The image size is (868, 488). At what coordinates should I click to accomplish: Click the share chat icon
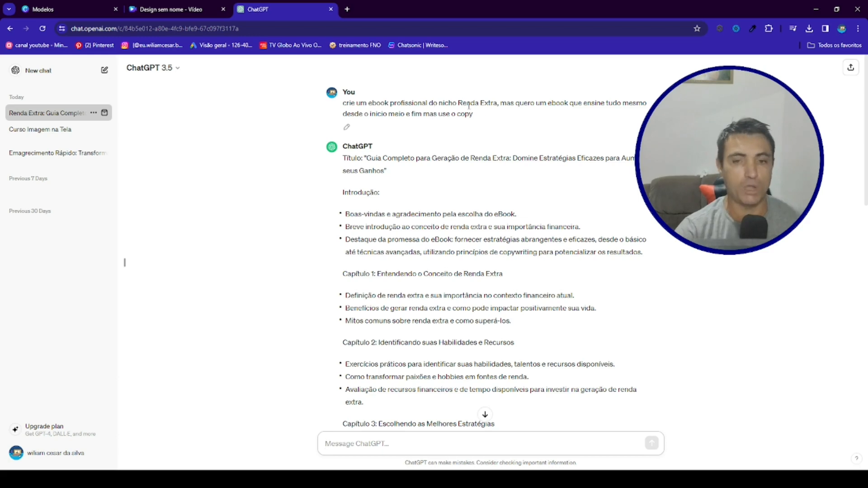coord(850,67)
